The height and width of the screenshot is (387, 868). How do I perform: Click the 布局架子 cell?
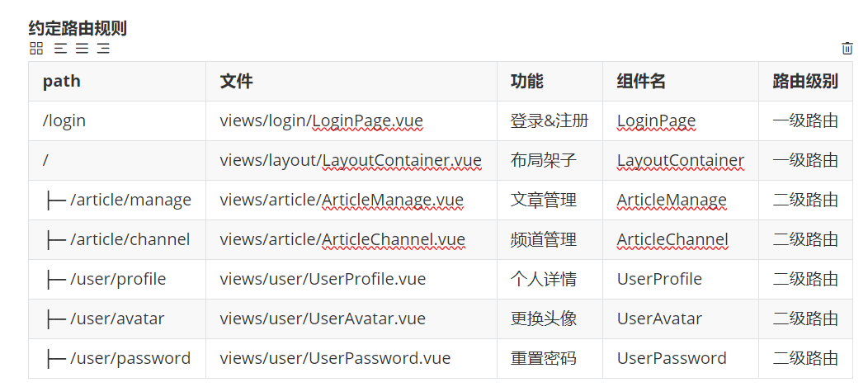click(550, 161)
